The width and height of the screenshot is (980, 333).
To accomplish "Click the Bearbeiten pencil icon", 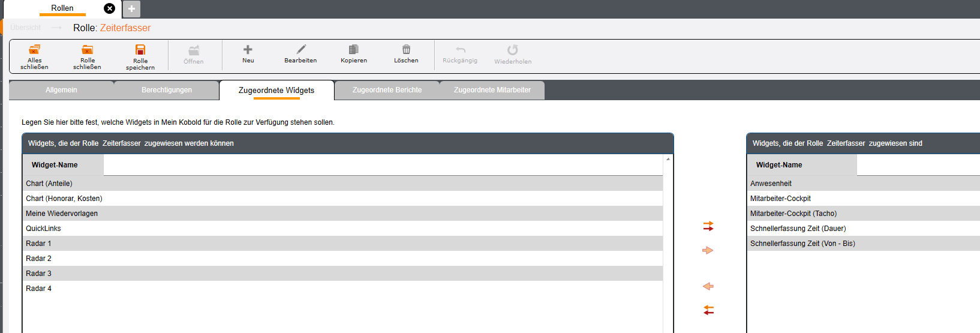I will click(301, 50).
